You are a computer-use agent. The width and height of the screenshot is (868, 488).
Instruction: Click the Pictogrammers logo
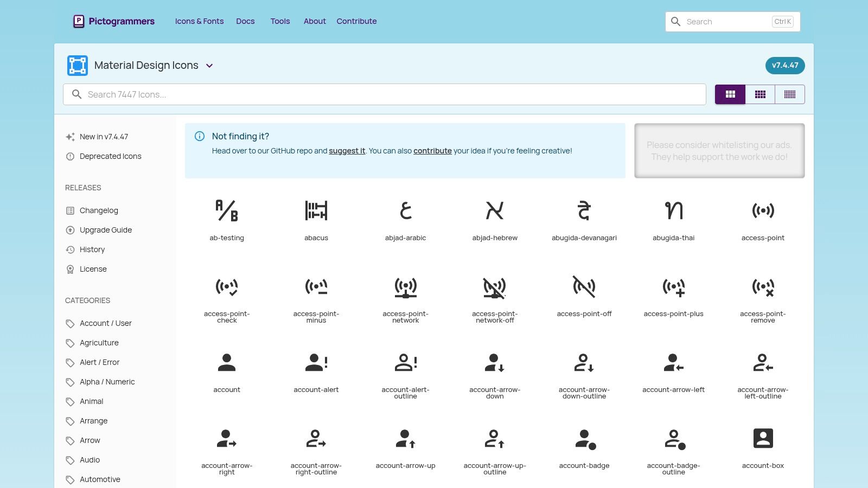[113, 21]
